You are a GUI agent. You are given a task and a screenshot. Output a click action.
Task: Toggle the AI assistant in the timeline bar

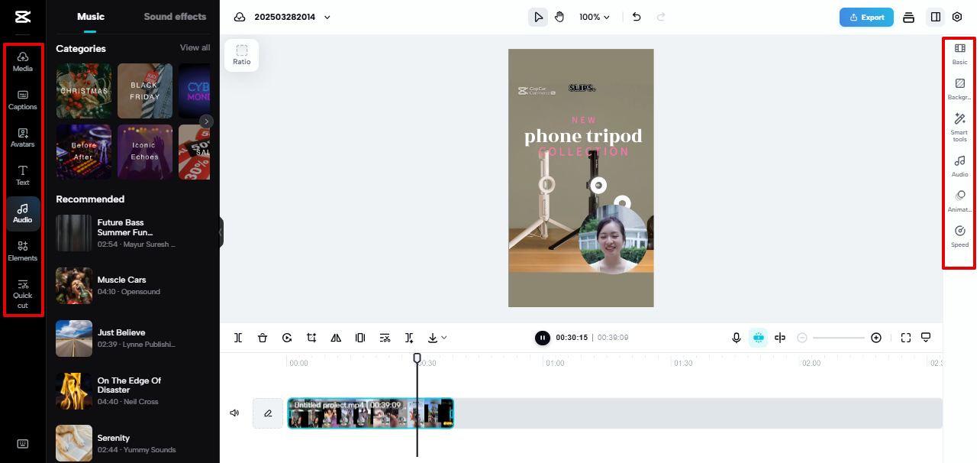[x=758, y=337]
